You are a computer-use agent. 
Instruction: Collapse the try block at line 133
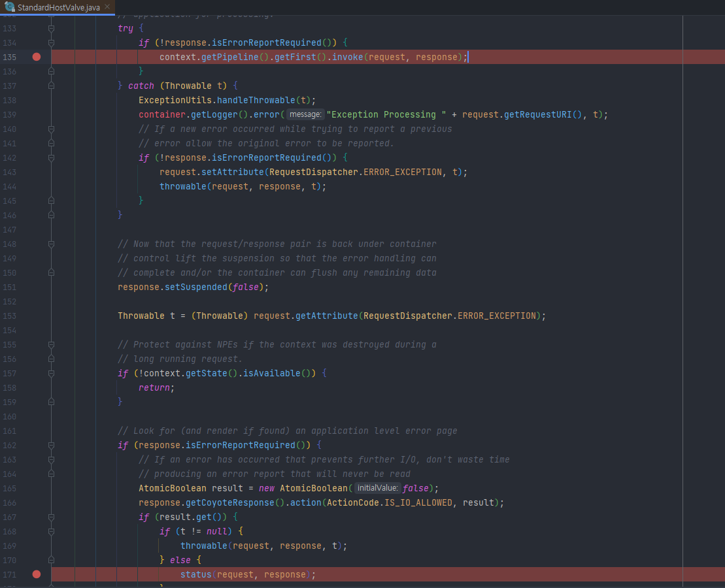click(52, 29)
